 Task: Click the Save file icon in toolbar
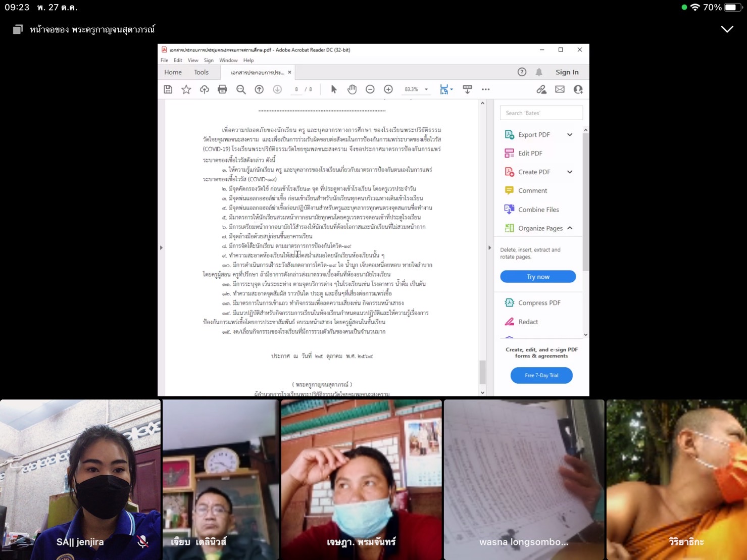[168, 89]
